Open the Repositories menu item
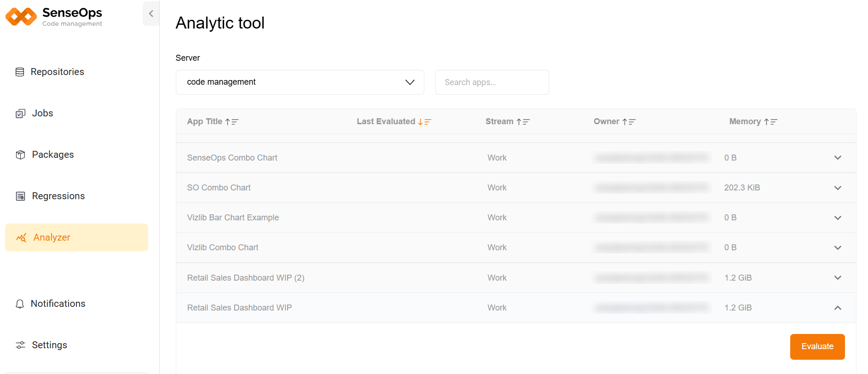This screenshot has width=868, height=374. 76,72
